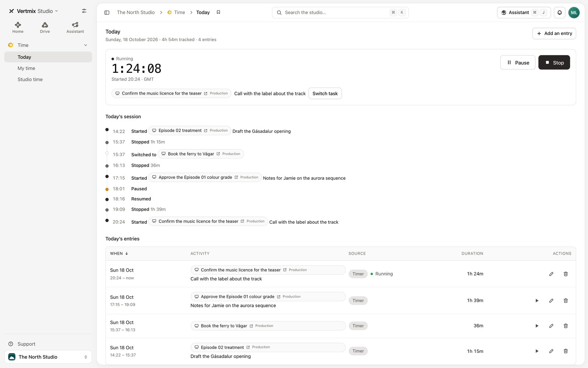Delete the Book the ferry to Vágar entry
This screenshot has height=368, width=588.
[x=566, y=326]
